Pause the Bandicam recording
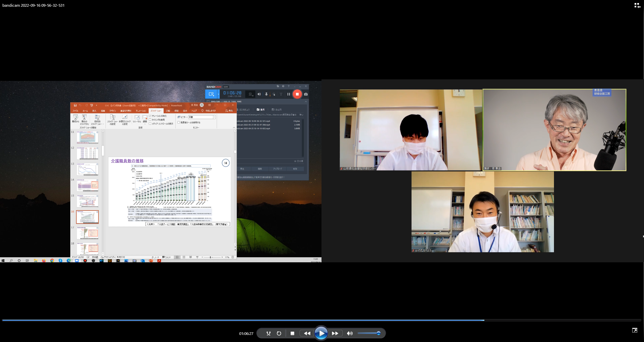 tap(289, 94)
